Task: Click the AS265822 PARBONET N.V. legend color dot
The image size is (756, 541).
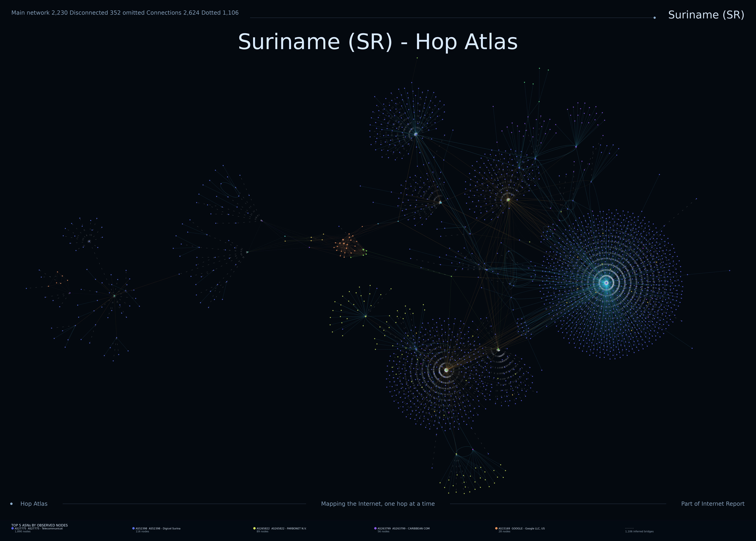Action: (x=254, y=528)
